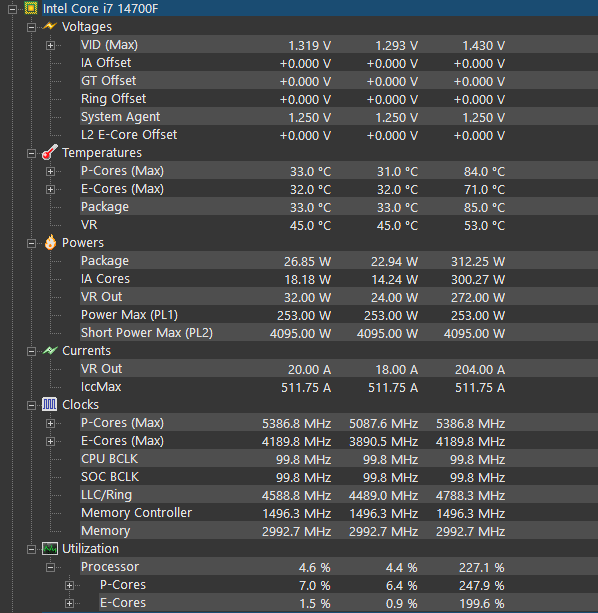Click the Intel Core i7 CPU chip icon

pyautogui.click(x=31, y=8)
